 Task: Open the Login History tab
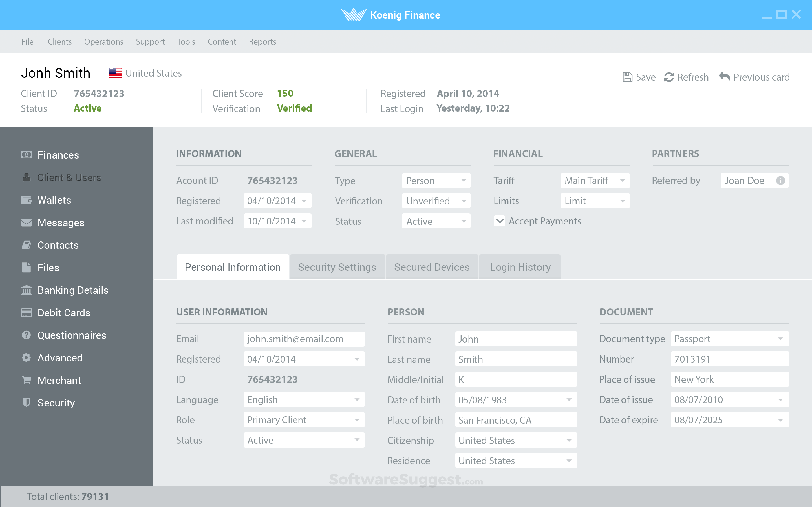[520, 267]
